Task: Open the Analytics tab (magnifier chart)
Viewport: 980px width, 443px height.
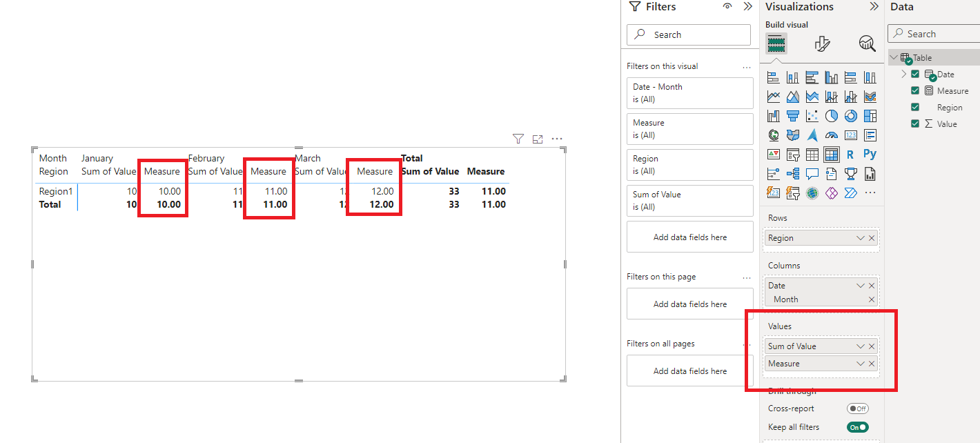Action: (867, 43)
